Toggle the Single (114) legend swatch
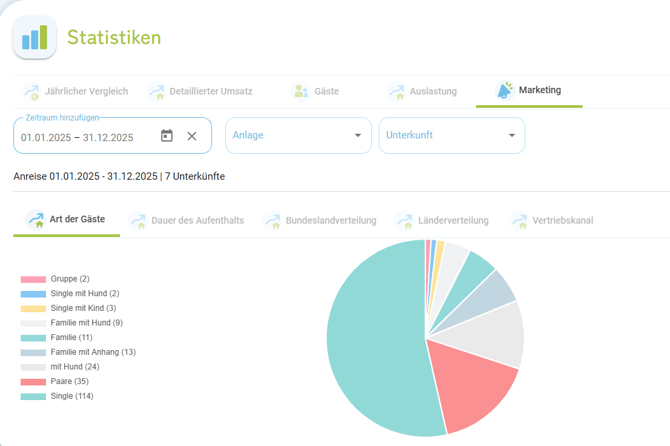 33,396
